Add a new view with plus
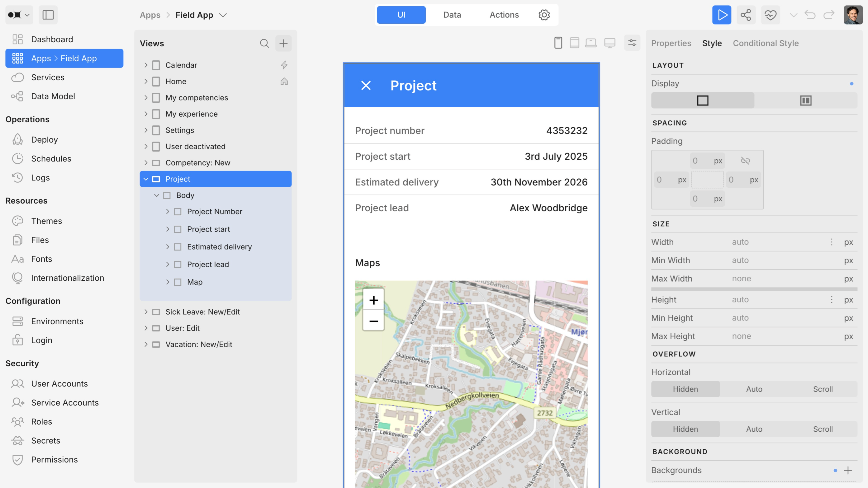Viewport: 868px width, 488px height. (283, 44)
